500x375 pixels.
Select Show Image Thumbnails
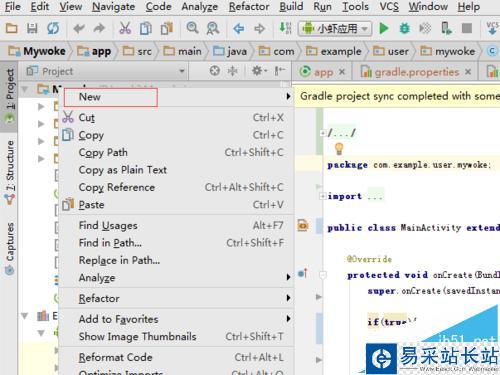click(x=177, y=336)
